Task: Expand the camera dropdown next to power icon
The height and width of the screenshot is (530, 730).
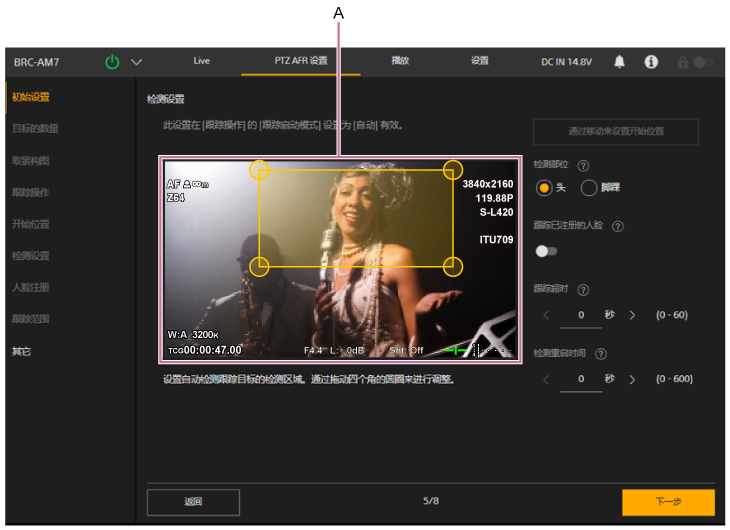Action: [137, 62]
